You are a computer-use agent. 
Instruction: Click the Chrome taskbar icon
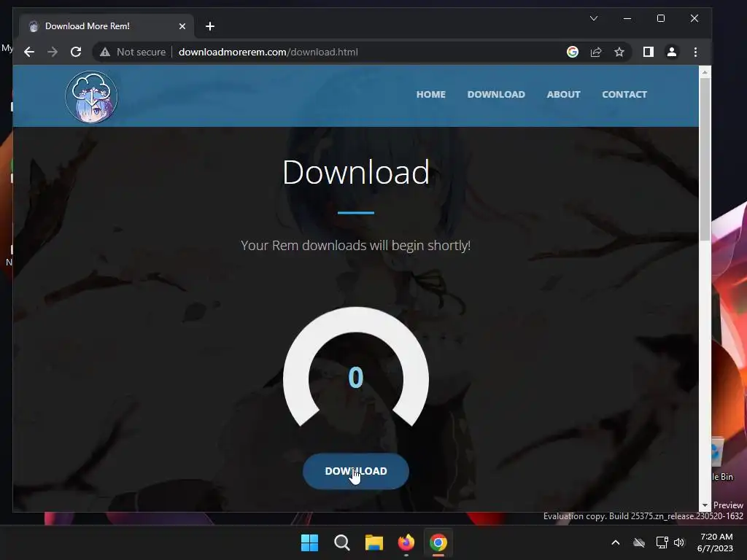tap(438, 542)
